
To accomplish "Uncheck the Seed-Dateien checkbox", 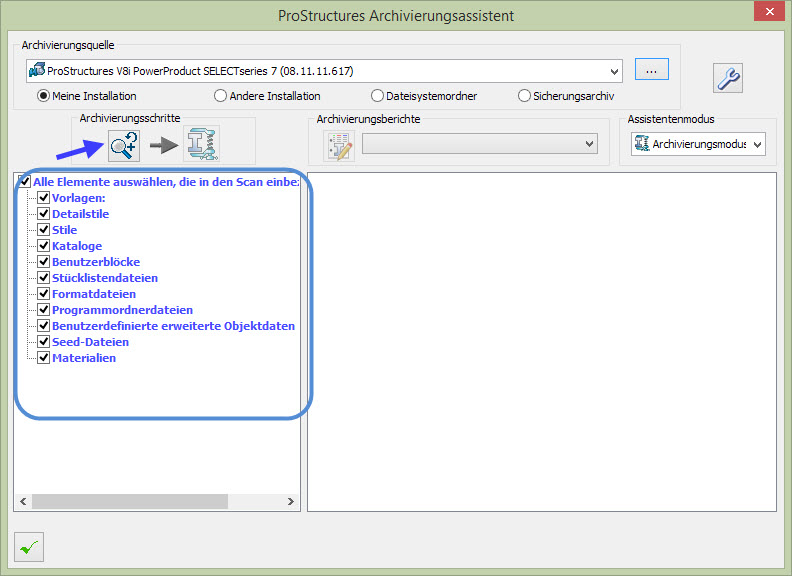I will tap(43, 342).
